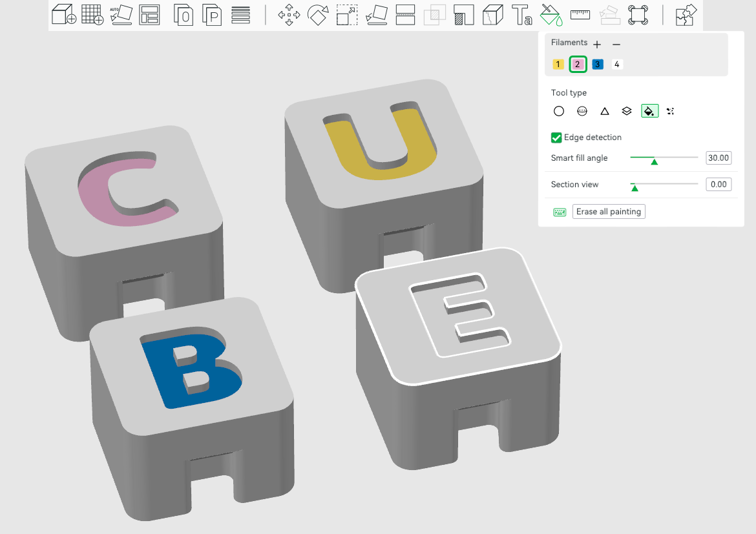Open the Variable layer height tool

241,15
